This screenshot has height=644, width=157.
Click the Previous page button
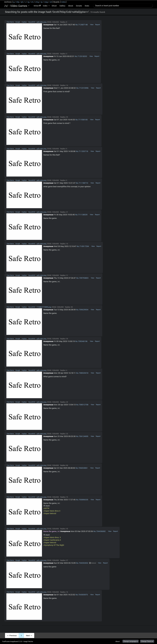click(12, 635)
